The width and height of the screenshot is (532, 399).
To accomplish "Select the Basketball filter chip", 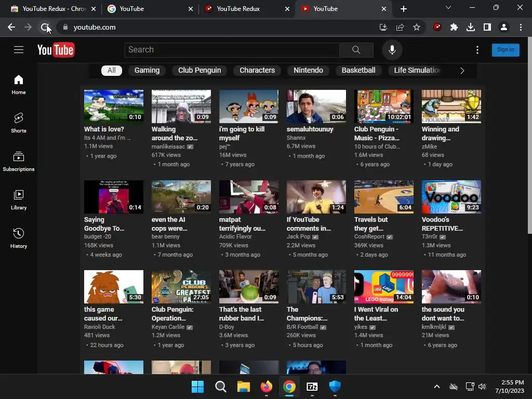I will pyautogui.click(x=358, y=70).
